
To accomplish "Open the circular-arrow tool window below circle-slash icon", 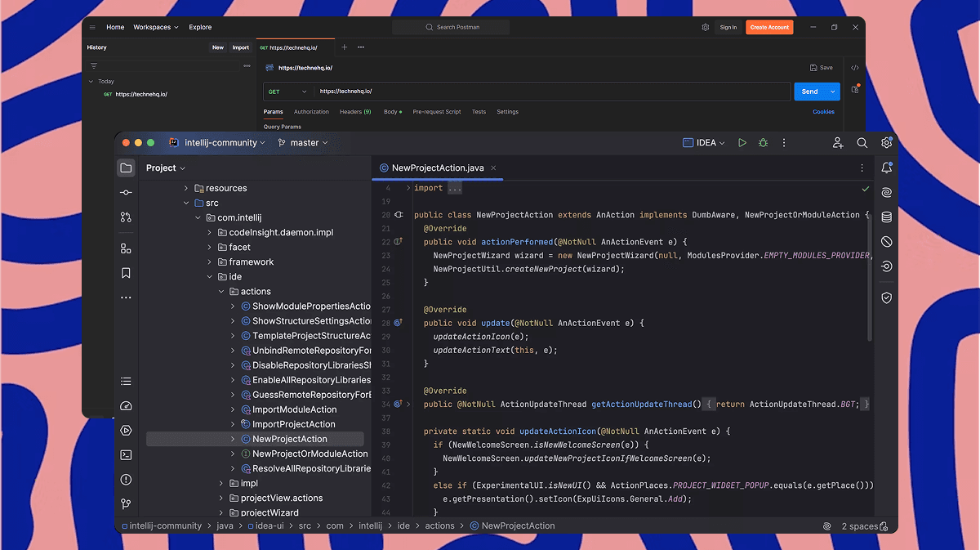I will (x=886, y=266).
